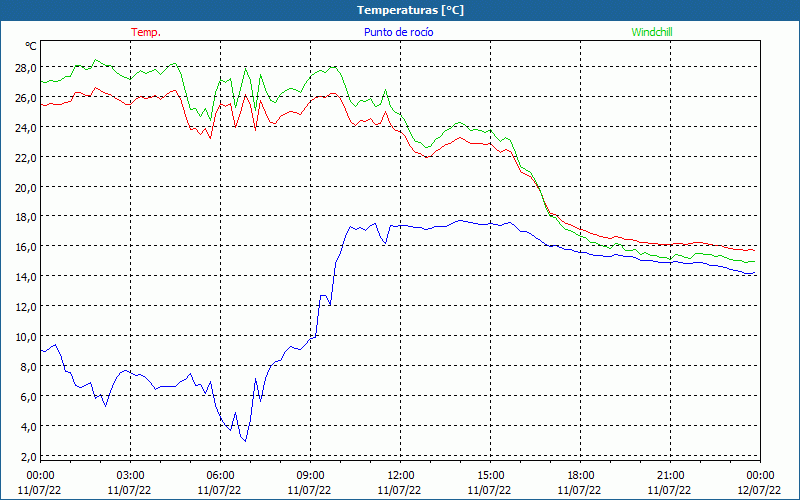Click the 11/07/22 date under 12:00

399,490
